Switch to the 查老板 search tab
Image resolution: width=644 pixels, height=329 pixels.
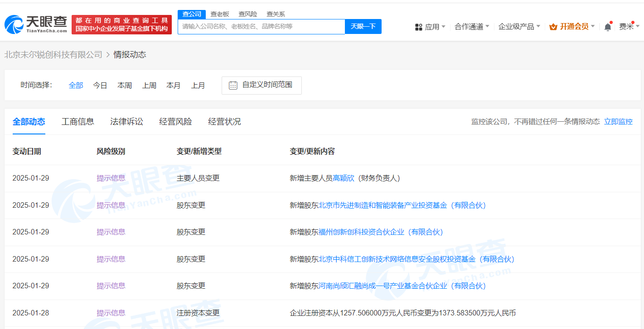(x=219, y=14)
